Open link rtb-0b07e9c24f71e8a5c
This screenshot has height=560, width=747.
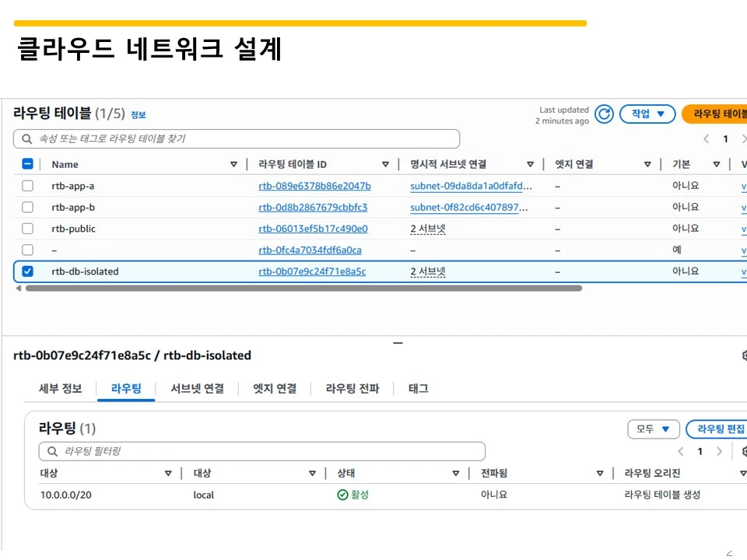(312, 271)
